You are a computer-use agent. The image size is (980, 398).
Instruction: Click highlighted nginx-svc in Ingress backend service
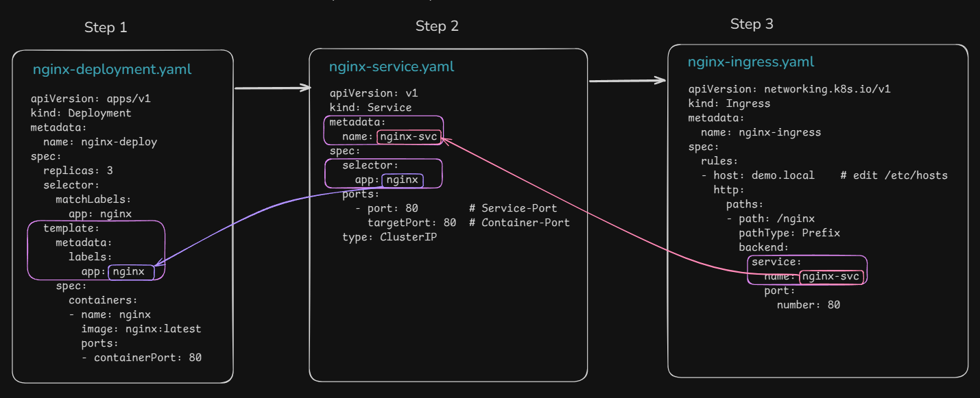click(831, 277)
